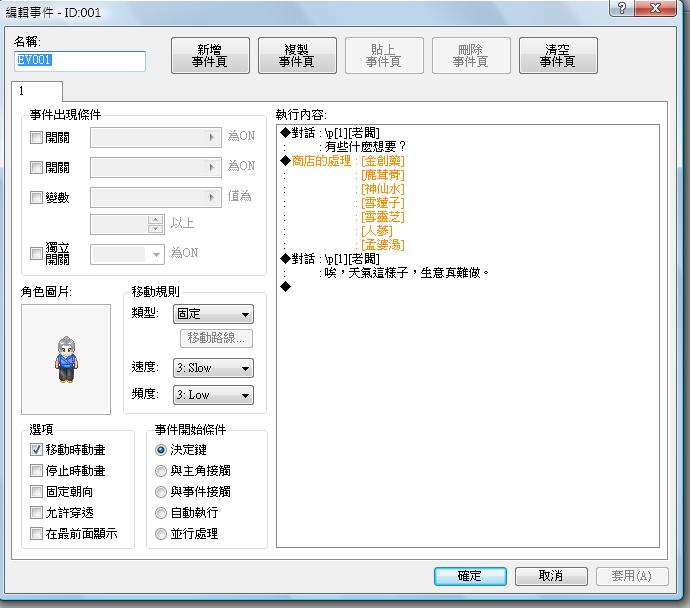The width and height of the screenshot is (690, 608).
Task: Select shop item [孟婆湯]
Action: coord(382,245)
